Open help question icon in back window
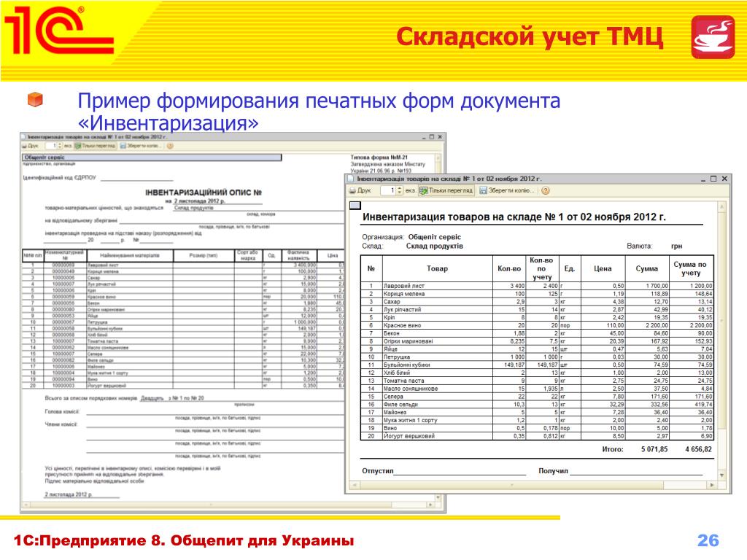This screenshot has width=747, height=560. pyautogui.click(x=170, y=146)
